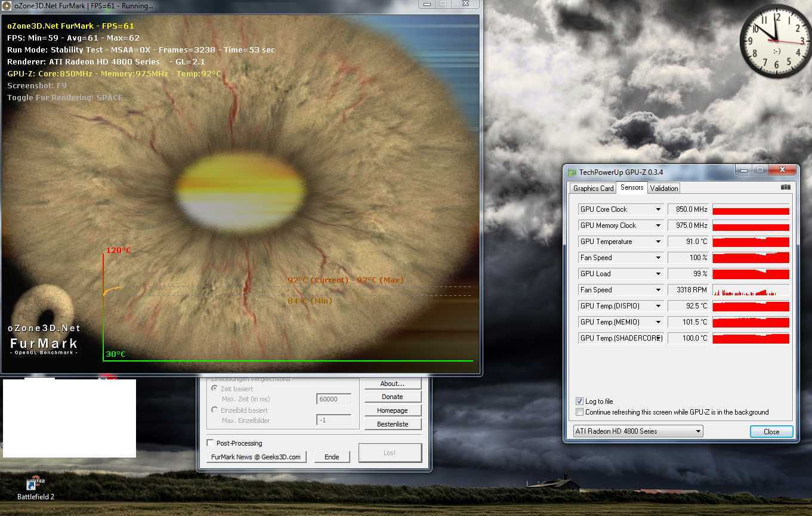
Task: Click the 92.5 °C DISPIO temperature value
Action: pyautogui.click(x=688, y=306)
